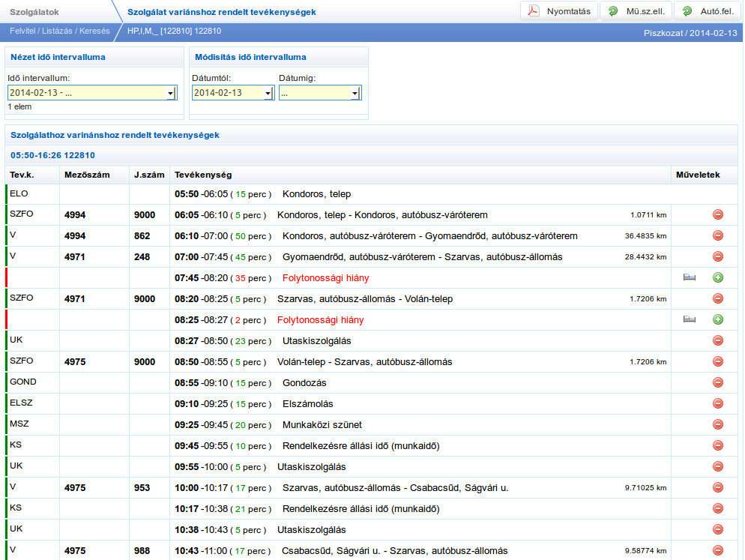The height and width of the screenshot is (560, 745).
Task: Click the Tevékenység column header
Action: pos(203,175)
